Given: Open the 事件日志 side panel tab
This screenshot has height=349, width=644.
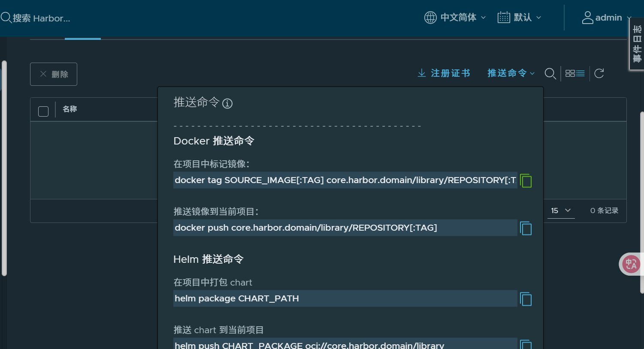Looking at the screenshot, I should [637, 44].
